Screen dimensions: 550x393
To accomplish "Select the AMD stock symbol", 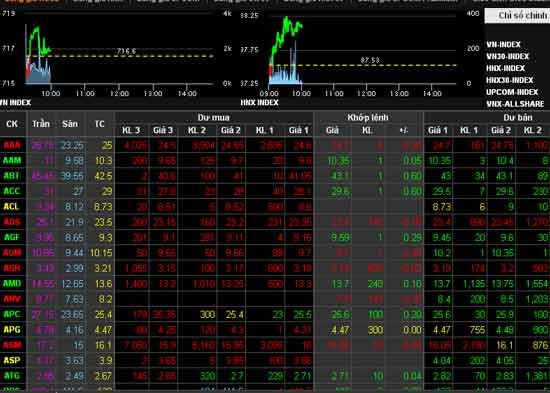I will pos(12,283).
